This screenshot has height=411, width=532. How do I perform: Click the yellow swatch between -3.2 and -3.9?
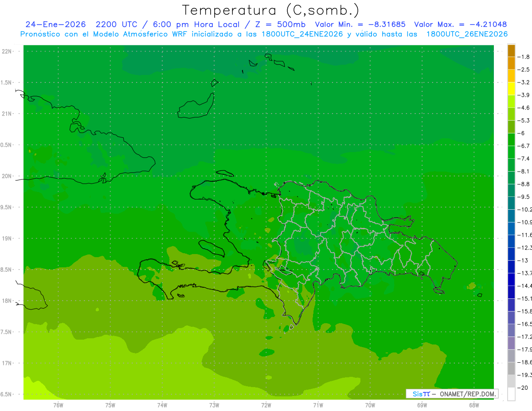pyautogui.click(x=511, y=89)
